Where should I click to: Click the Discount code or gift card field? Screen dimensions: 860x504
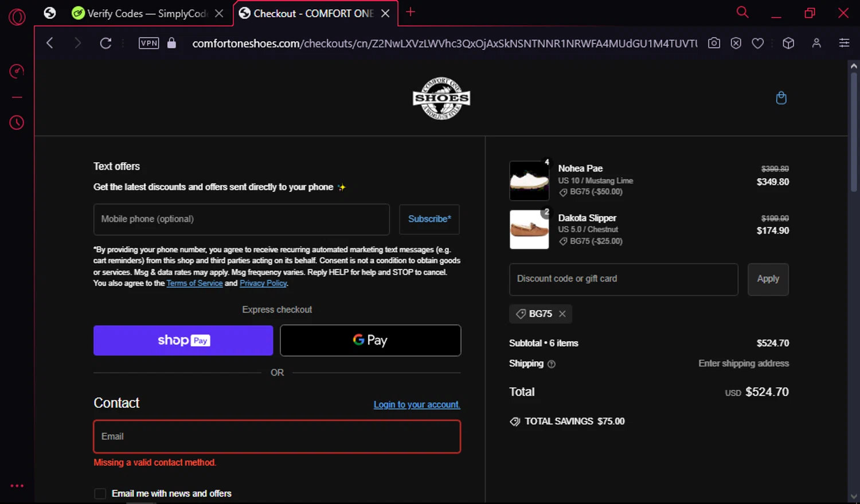click(624, 279)
